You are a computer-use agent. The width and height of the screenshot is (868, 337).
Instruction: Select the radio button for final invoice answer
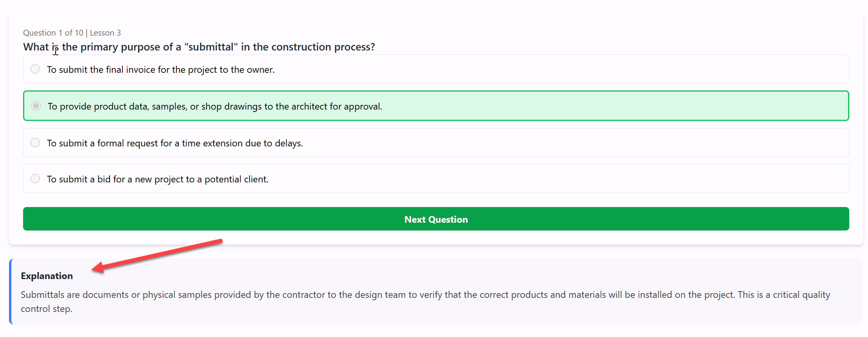[x=35, y=69]
